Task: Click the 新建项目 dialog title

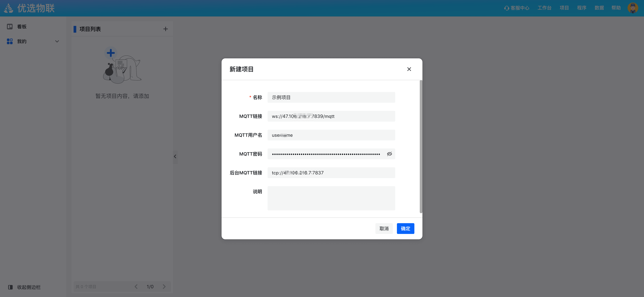Action: [242, 69]
